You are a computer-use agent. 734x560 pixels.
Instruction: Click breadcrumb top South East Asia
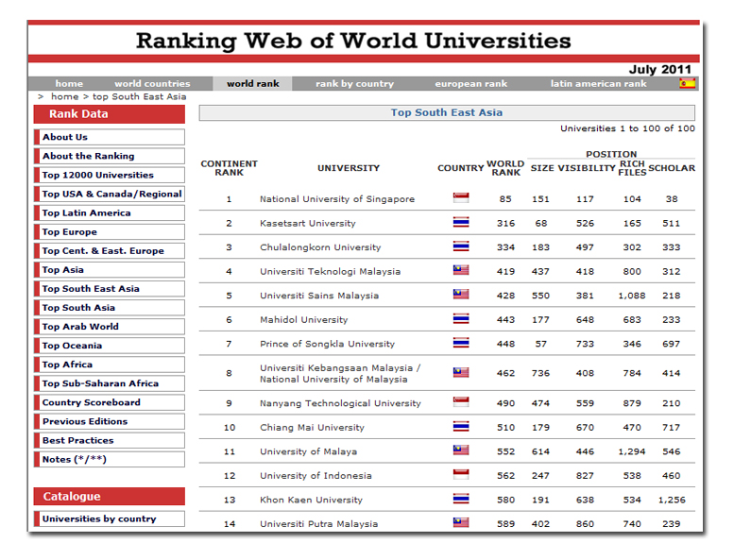point(140,97)
